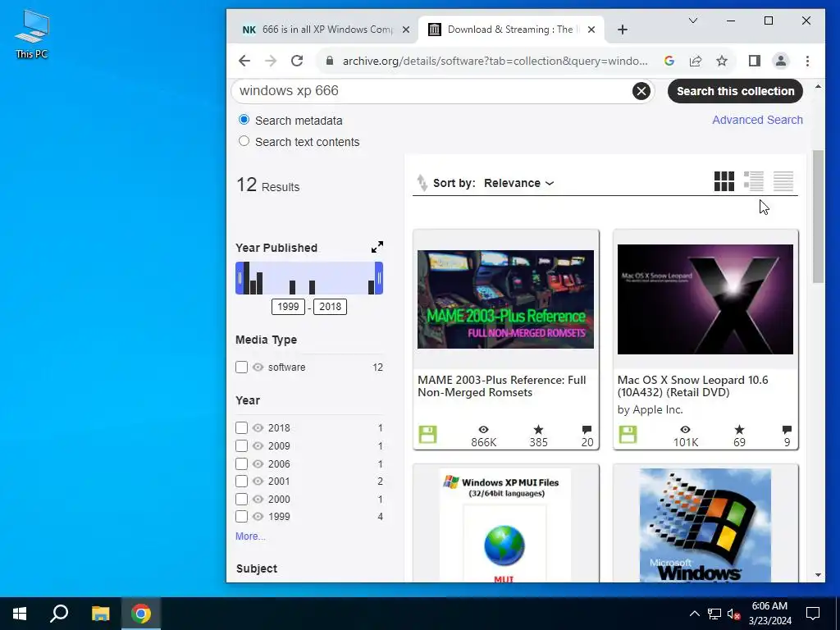Expand Year Published histogram to fullscreen
The width and height of the screenshot is (840, 630).
(x=377, y=247)
